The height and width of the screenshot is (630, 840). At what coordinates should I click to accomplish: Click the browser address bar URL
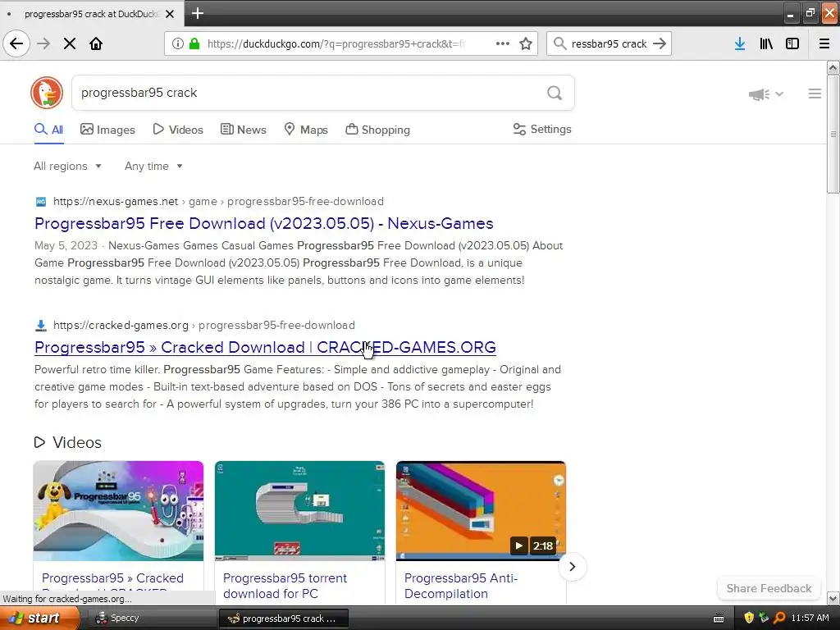click(x=337, y=43)
